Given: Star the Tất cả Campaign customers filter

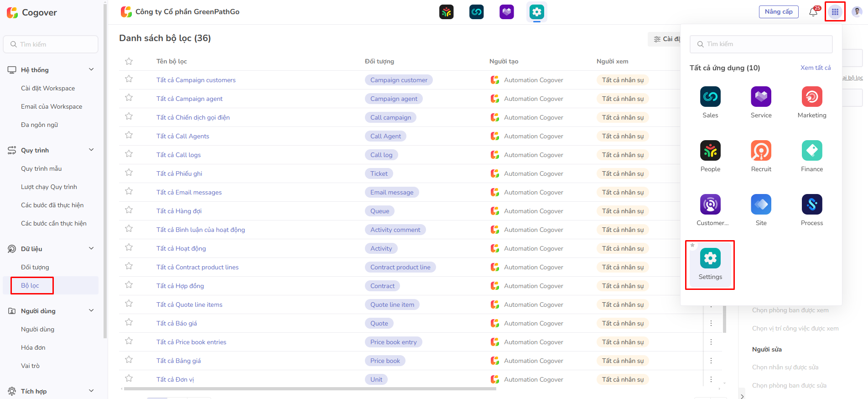Looking at the screenshot, I should pos(129,79).
